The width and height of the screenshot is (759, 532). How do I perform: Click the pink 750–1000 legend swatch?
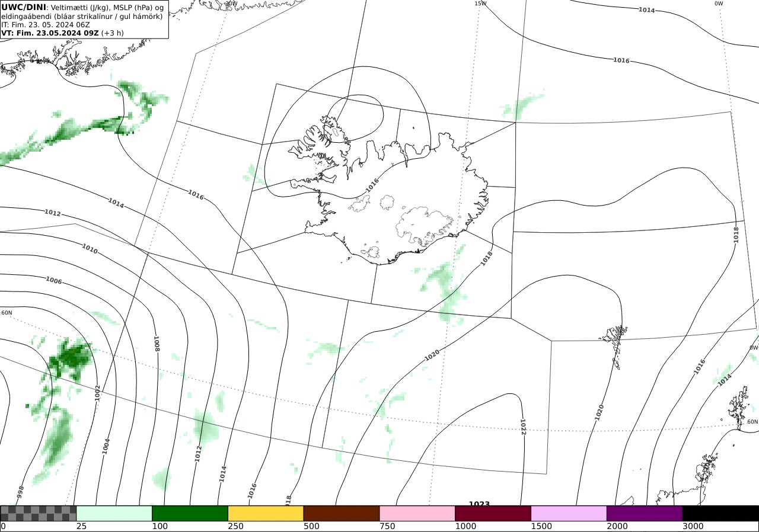point(417,513)
